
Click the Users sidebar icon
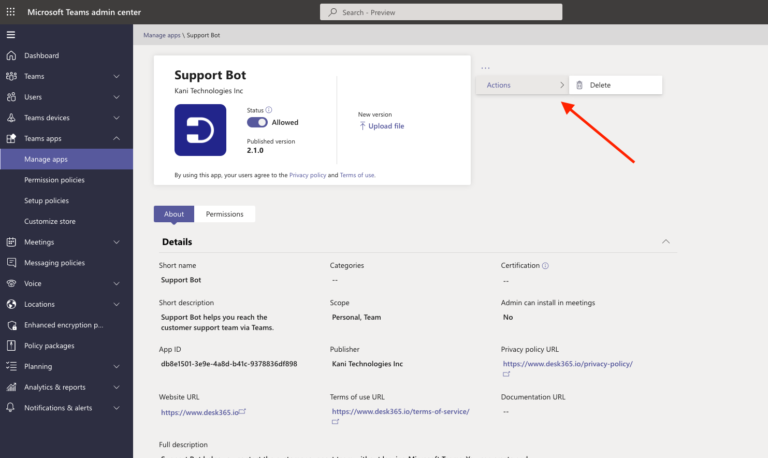(x=11, y=97)
